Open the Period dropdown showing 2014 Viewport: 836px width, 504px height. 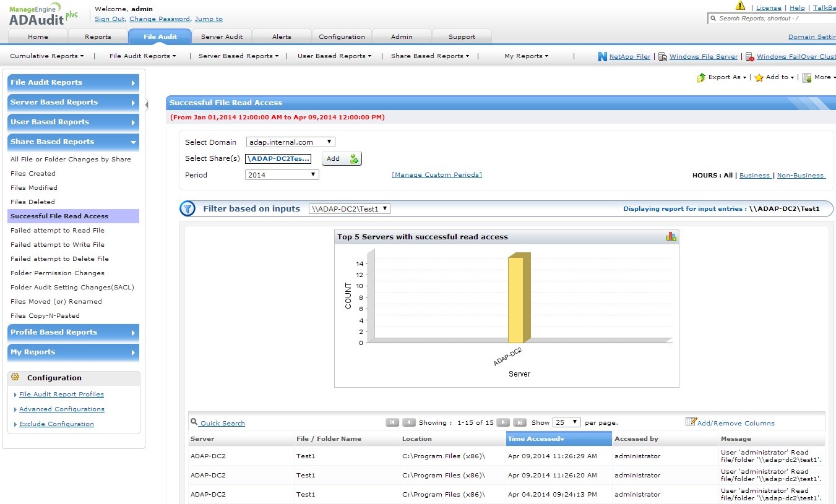point(282,175)
